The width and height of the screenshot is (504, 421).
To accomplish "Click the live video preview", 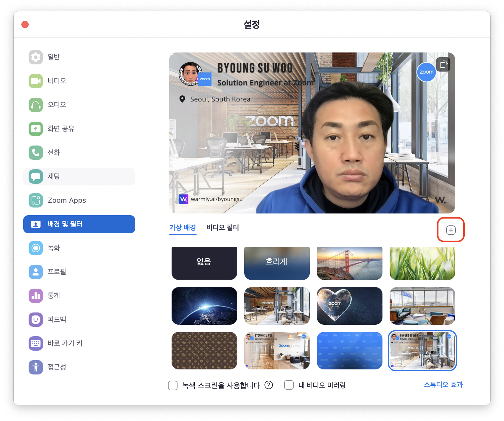I will pyautogui.click(x=312, y=133).
